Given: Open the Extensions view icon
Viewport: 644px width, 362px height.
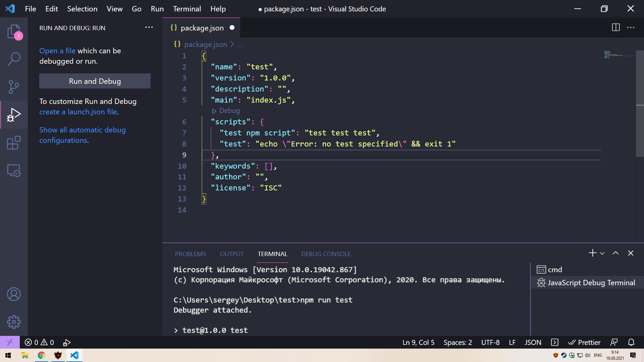Looking at the screenshot, I should coord(14,143).
